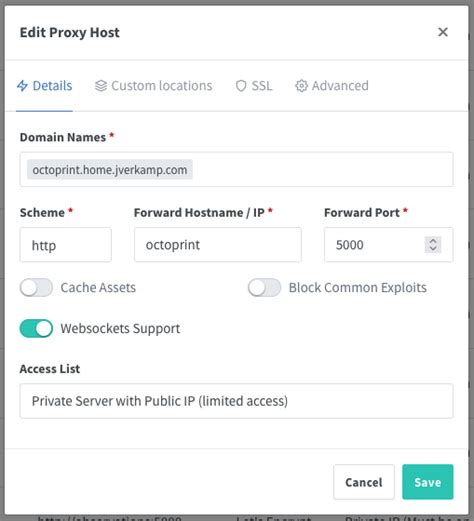This screenshot has width=474, height=521.
Task: Open the Access List dropdown
Action: coord(236,401)
